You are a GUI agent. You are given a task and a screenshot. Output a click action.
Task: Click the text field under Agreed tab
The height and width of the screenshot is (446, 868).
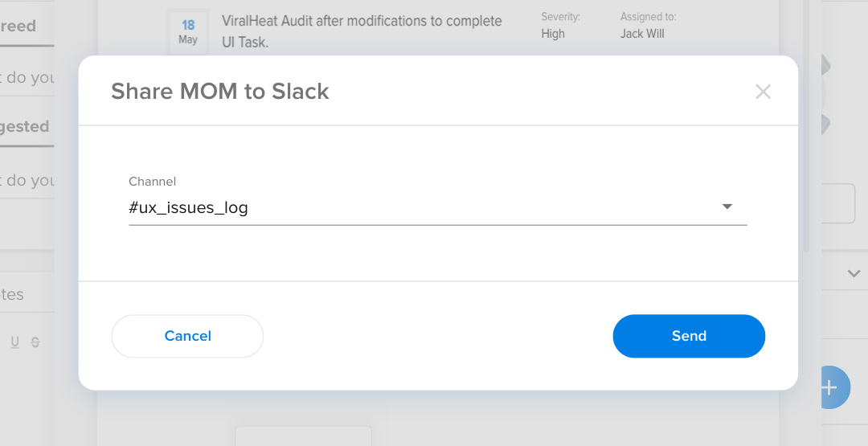pos(27,78)
